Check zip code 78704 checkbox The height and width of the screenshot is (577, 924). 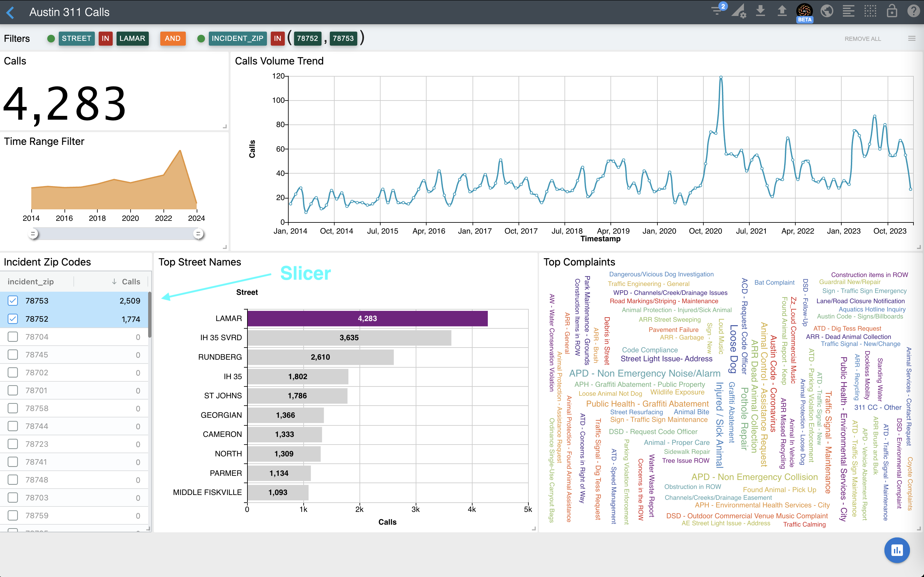click(x=13, y=337)
